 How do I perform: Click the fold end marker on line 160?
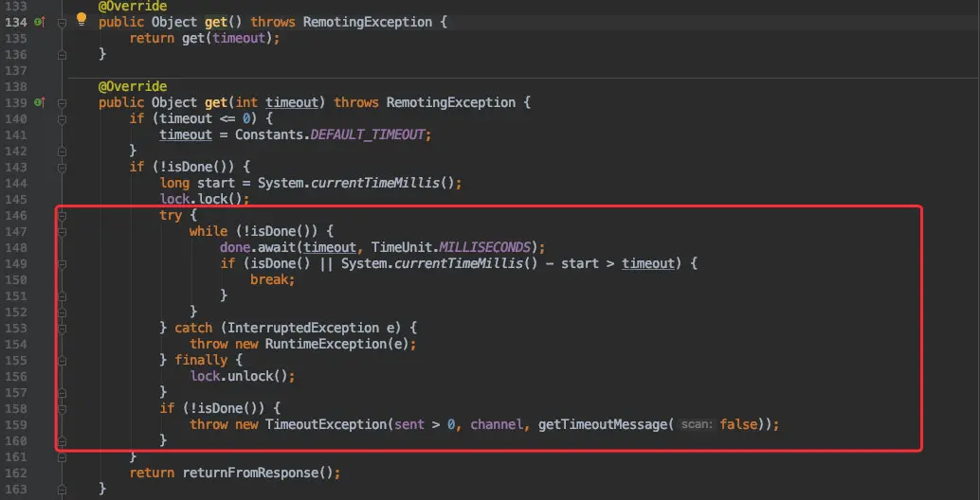tap(62, 440)
